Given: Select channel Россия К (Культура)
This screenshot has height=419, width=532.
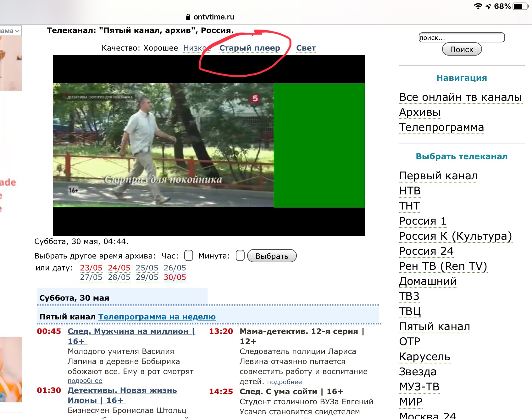Looking at the screenshot, I should [456, 236].
